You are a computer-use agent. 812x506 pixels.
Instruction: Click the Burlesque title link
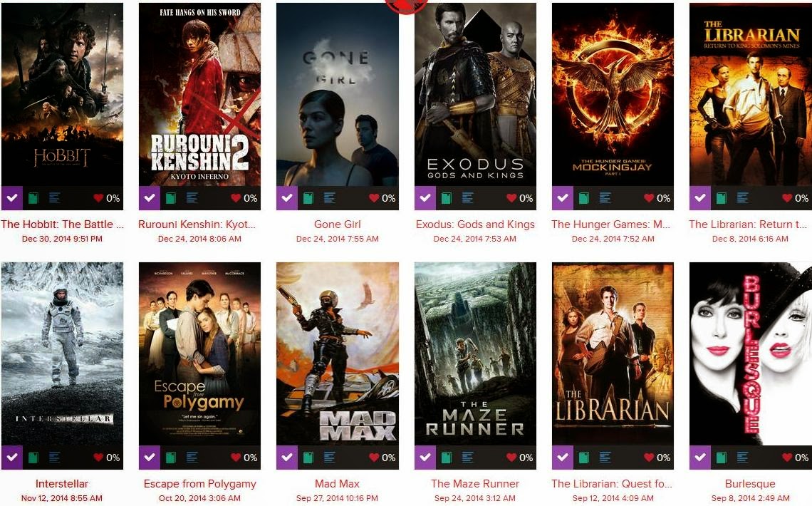click(750, 484)
